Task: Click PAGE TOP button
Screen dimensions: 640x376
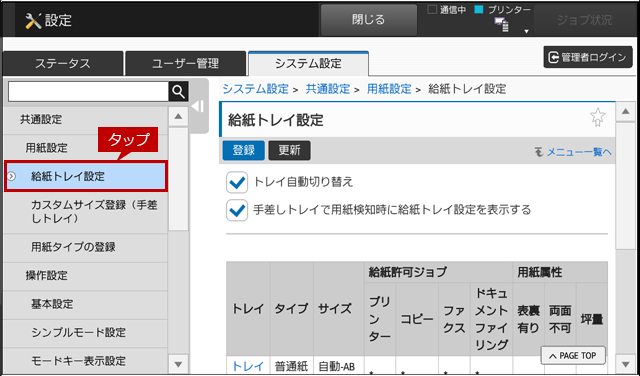Action: (x=573, y=356)
